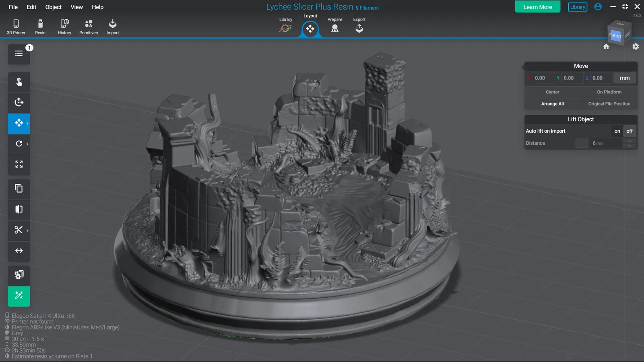Select the Rotate tool
Viewport: 644px width, 362px height.
click(19, 144)
